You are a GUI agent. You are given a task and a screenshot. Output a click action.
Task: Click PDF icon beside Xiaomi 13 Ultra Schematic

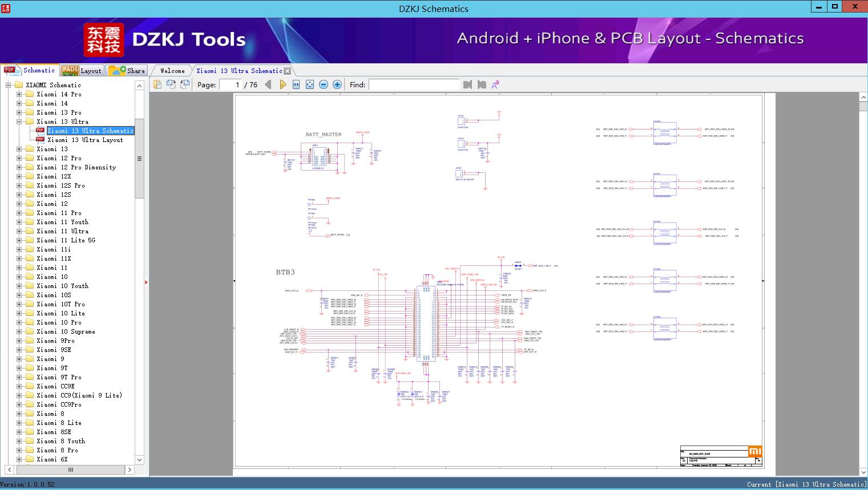click(x=40, y=130)
